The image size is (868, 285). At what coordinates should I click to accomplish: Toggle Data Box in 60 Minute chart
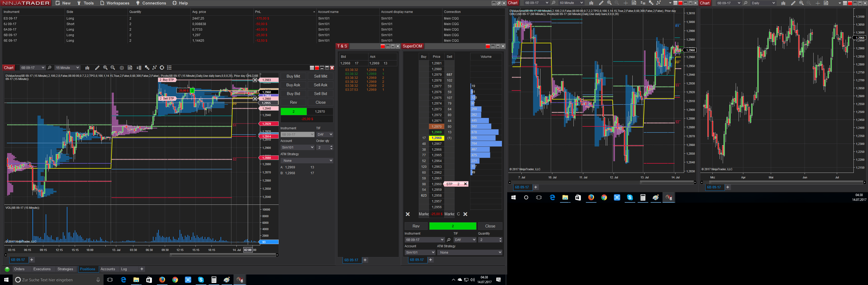point(634,3)
